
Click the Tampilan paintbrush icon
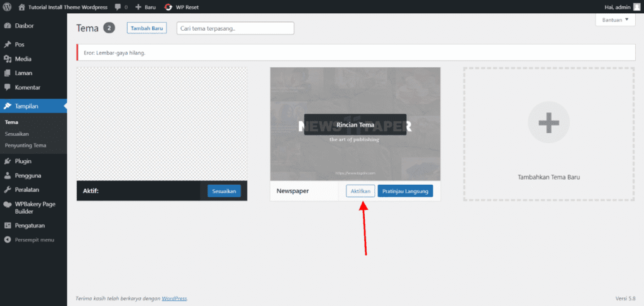tap(8, 106)
